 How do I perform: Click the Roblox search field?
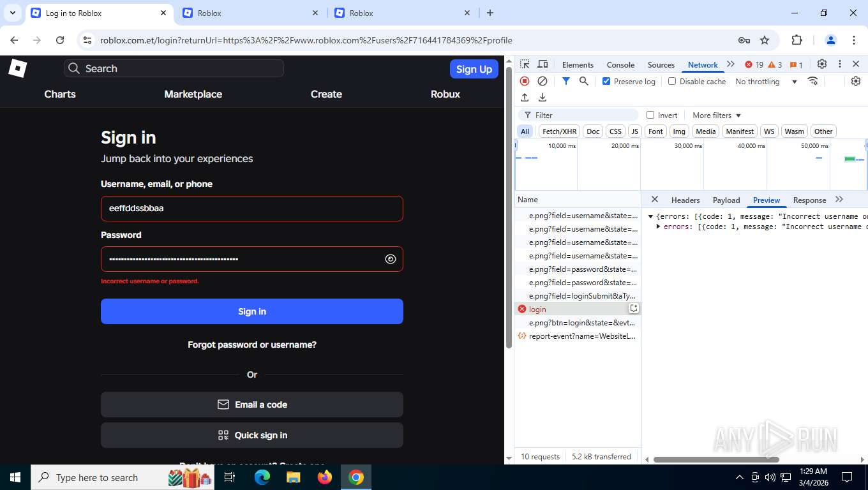pyautogui.click(x=174, y=68)
